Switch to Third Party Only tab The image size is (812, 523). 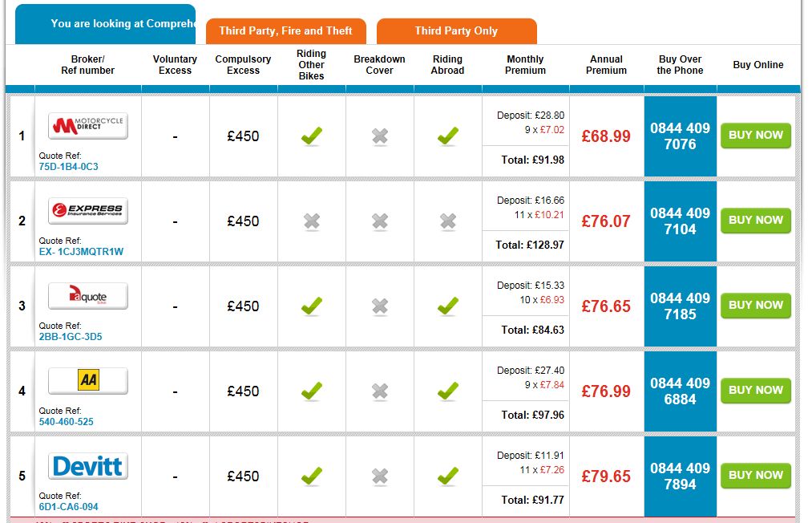457,31
